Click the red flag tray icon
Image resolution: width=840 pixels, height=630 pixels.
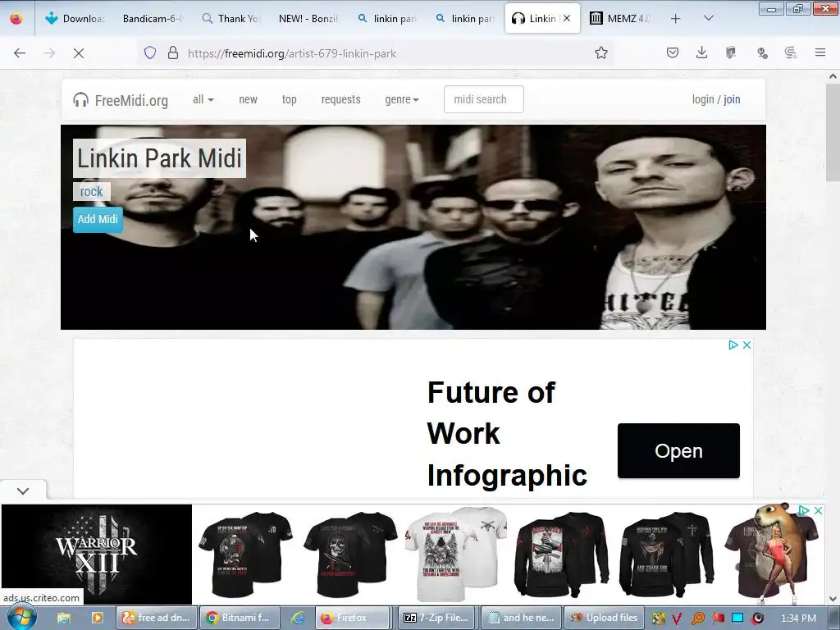pos(718,619)
